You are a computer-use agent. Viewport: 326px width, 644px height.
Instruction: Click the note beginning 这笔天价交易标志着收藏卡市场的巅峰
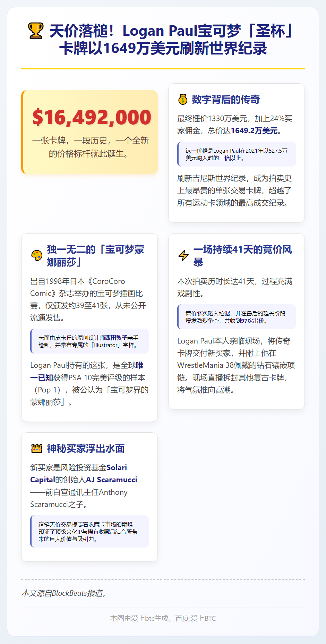pyautogui.click(x=89, y=532)
